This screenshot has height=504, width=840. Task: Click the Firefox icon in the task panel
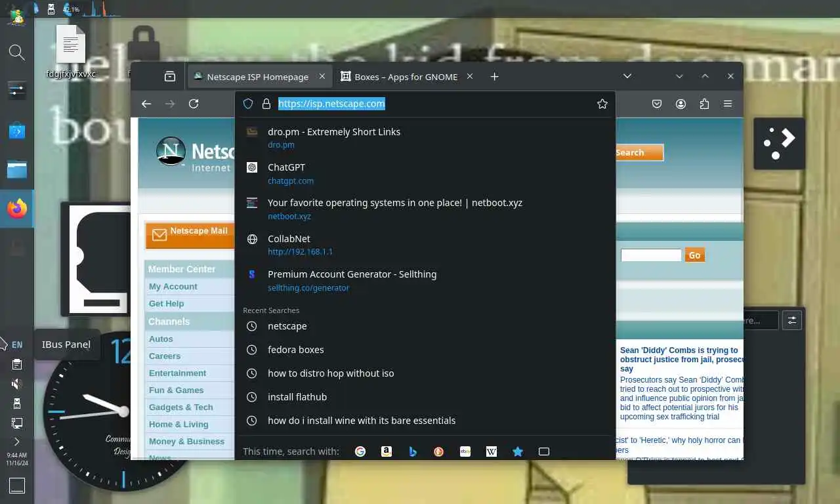point(17,209)
